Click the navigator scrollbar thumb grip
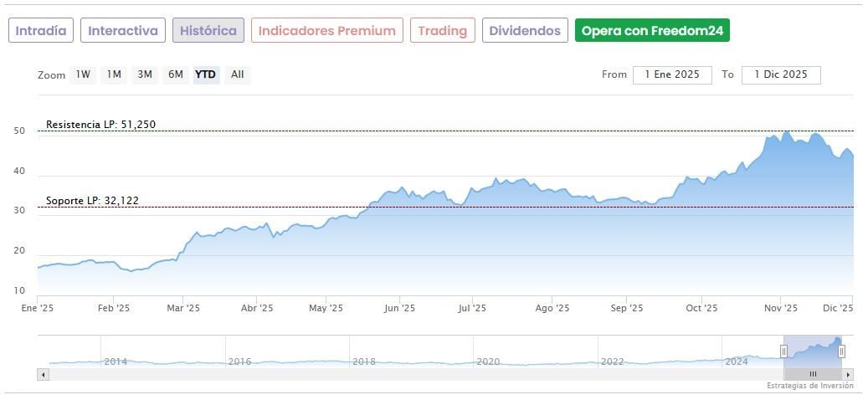Viewport: 868px width, 400px height. click(x=812, y=374)
